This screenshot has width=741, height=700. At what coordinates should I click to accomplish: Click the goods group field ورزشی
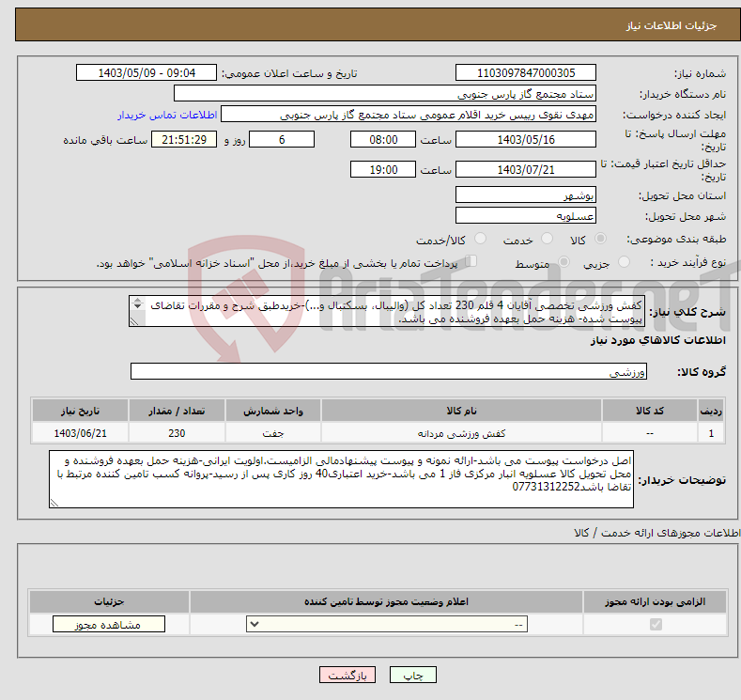point(389,371)
